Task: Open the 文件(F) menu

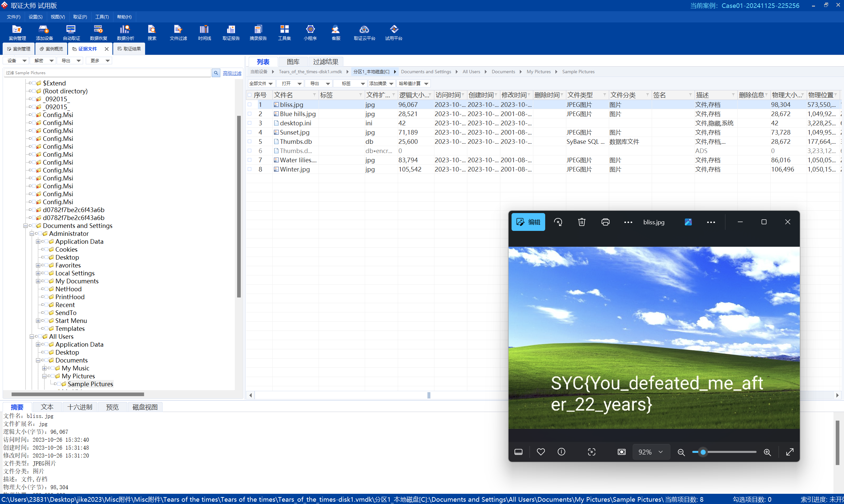Action: click(x=14, y=16)
